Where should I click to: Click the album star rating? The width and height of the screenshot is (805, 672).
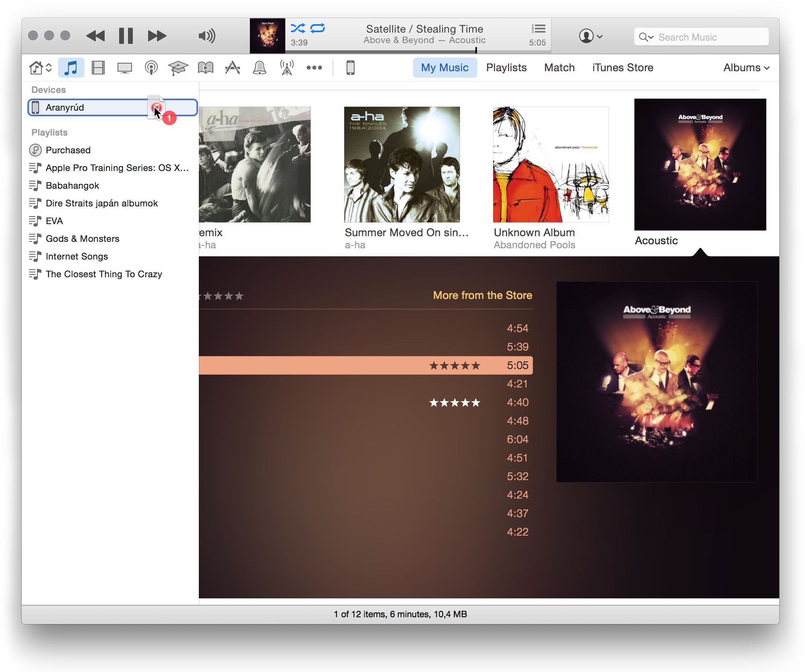click(x=222, y=296)
